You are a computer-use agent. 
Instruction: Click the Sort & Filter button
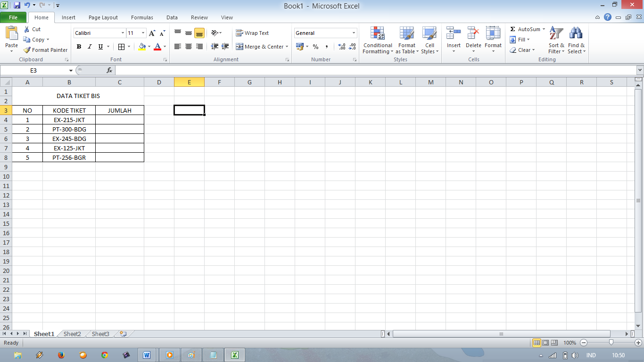(555, 41)
